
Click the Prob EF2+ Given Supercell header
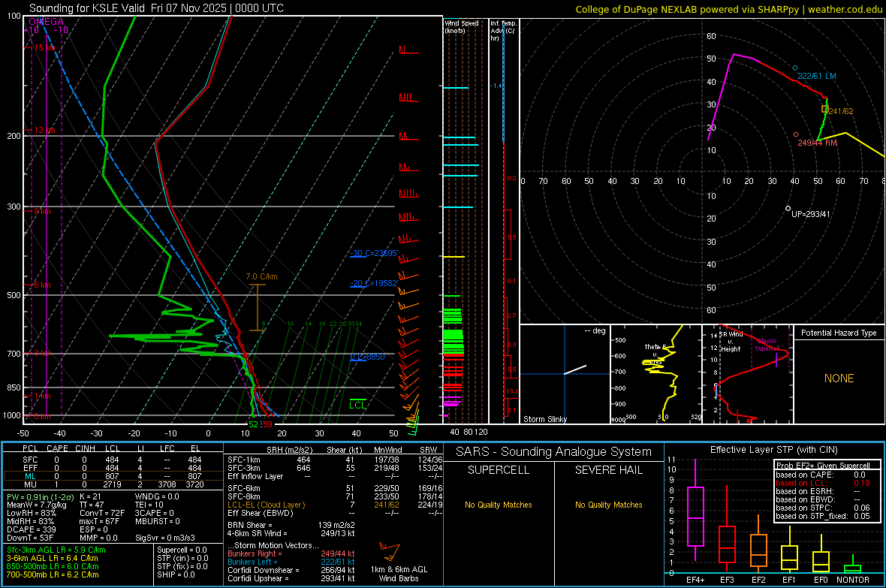[823, 466]
